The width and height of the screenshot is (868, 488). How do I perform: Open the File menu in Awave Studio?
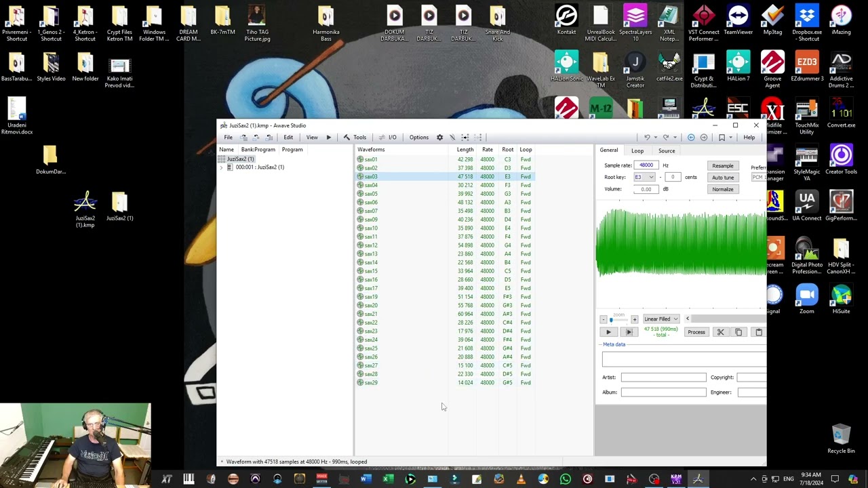(x=229, y=138)
